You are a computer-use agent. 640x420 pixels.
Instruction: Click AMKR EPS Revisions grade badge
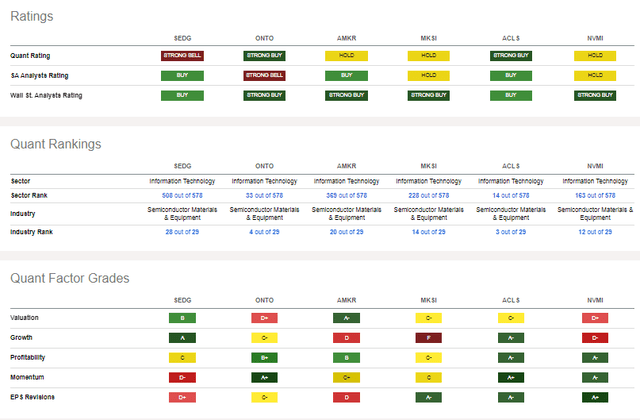347,398
